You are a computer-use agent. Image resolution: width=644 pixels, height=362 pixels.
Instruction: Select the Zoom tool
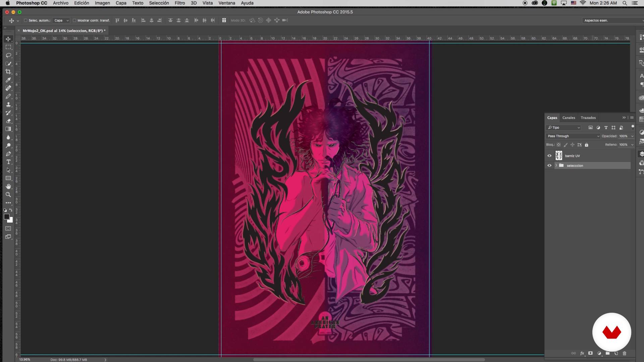tap(8, 194)
